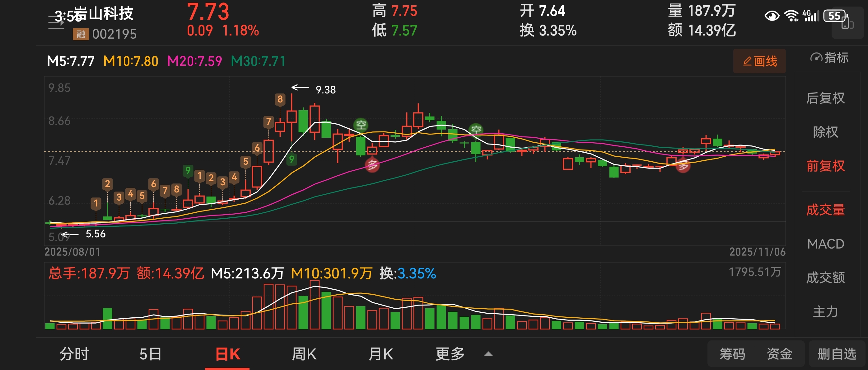Expand the 更多 more periods arrow
868x370 pixels.
pos(488,354)
